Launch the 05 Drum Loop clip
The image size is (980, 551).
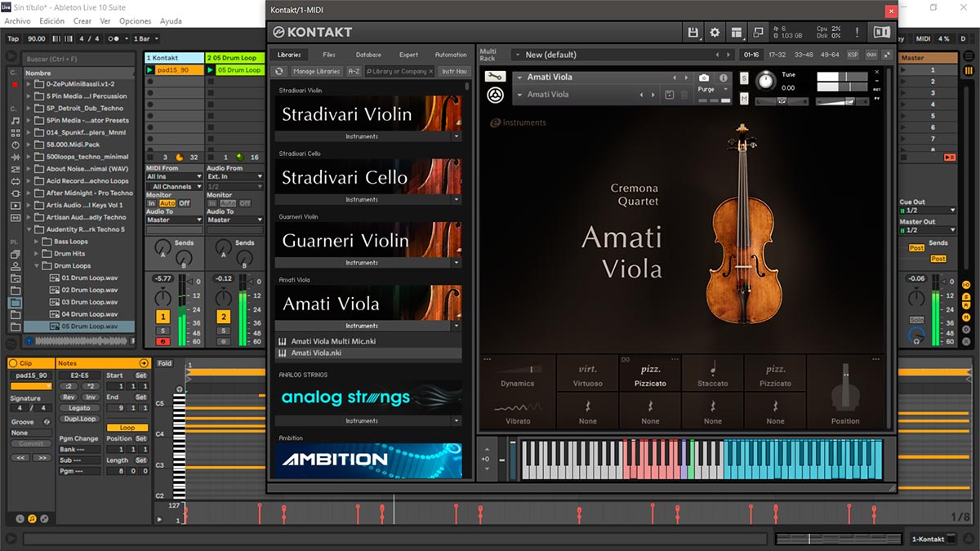[x=211, y=70]
